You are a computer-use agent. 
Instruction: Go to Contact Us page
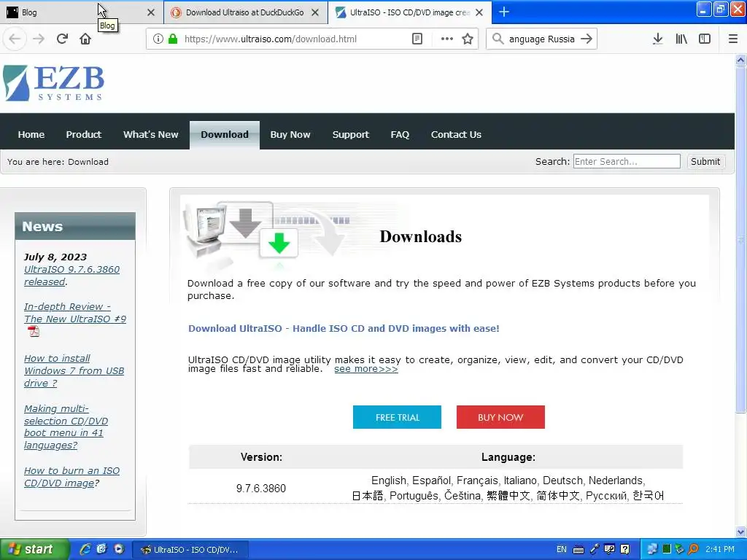click(x=456, y=135)
